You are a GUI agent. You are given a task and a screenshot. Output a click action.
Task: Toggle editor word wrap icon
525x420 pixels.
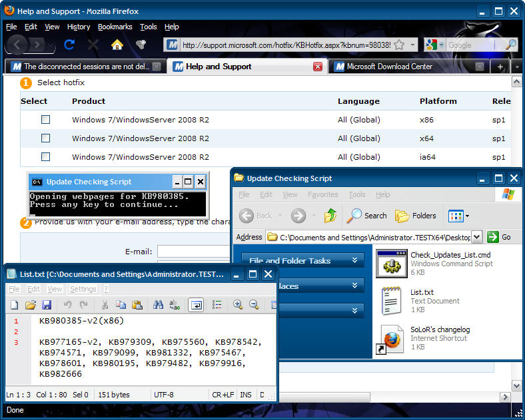196,305
